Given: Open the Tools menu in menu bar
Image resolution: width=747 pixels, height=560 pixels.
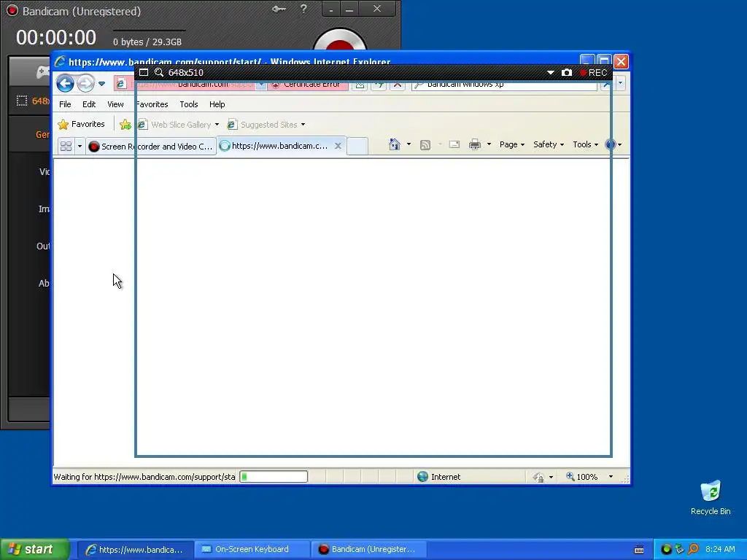Looking at the screenshot, I should pyautogui.click(x=189, y=104).
